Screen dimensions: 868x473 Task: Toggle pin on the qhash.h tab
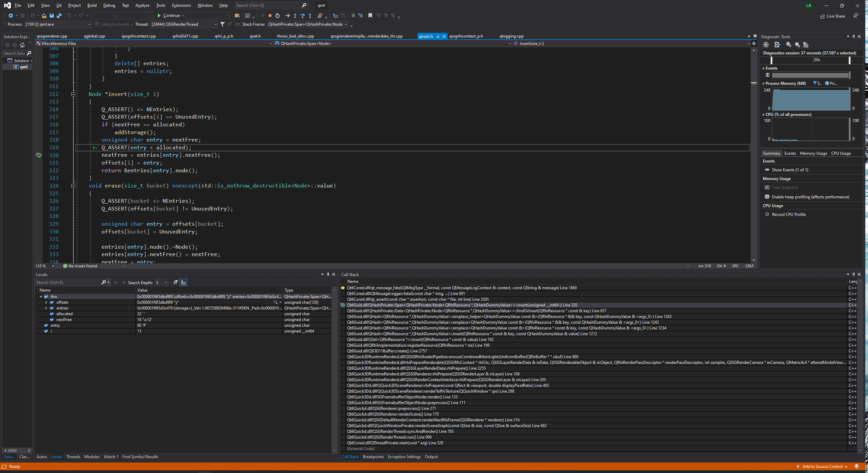click(438, 36)
